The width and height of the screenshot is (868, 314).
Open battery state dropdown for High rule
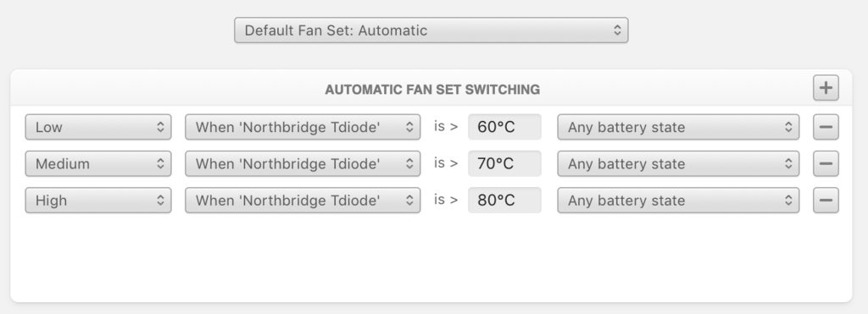[x=678, y=200]
